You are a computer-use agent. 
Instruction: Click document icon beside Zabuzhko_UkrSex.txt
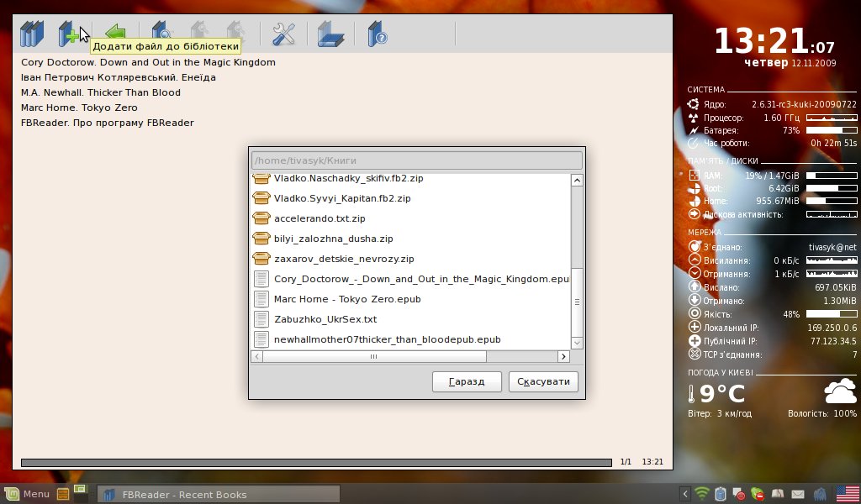[x=261, y=319]
